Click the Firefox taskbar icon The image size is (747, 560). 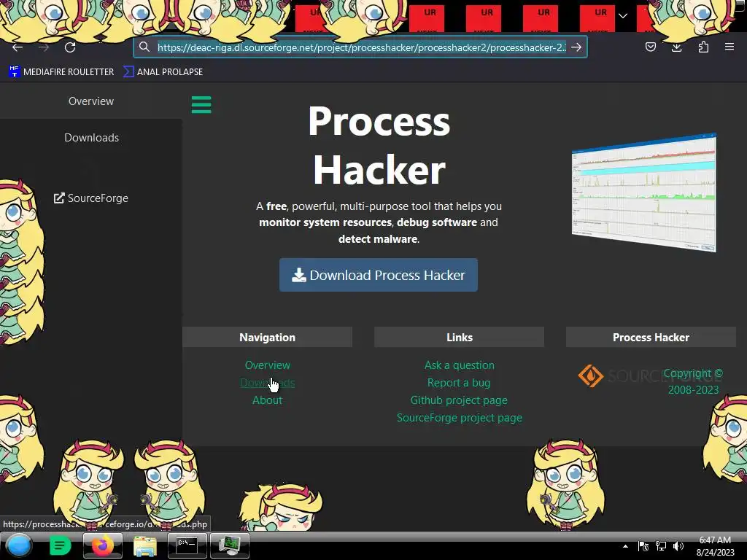(x=102, y=545)
